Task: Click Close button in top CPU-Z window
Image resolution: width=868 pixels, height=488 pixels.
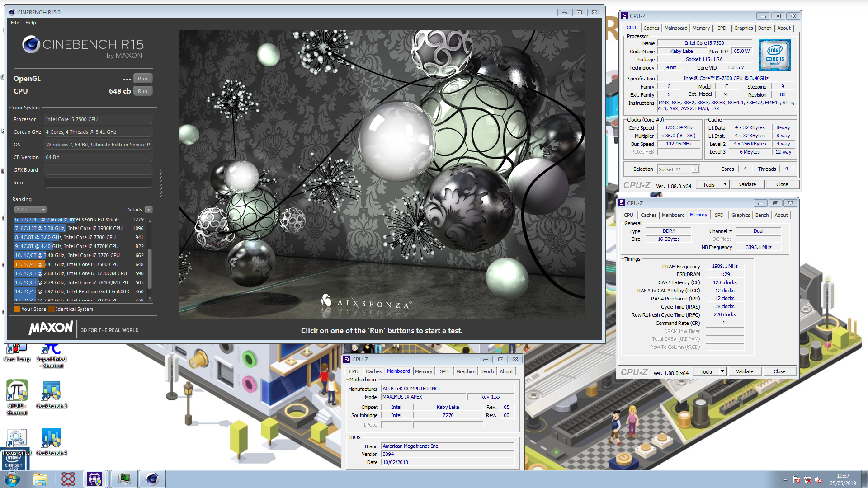Action: pos(782,184)
